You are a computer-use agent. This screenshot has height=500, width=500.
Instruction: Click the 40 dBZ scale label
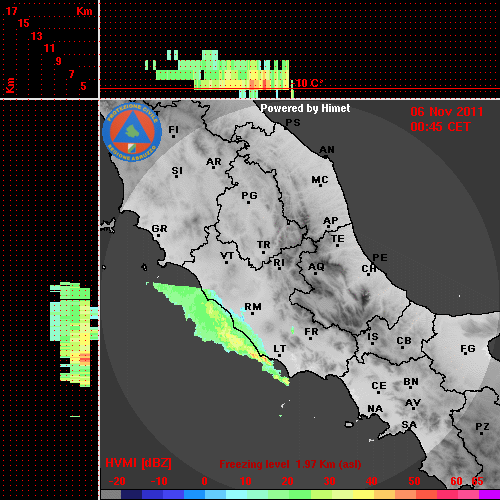tap(371, 481)
